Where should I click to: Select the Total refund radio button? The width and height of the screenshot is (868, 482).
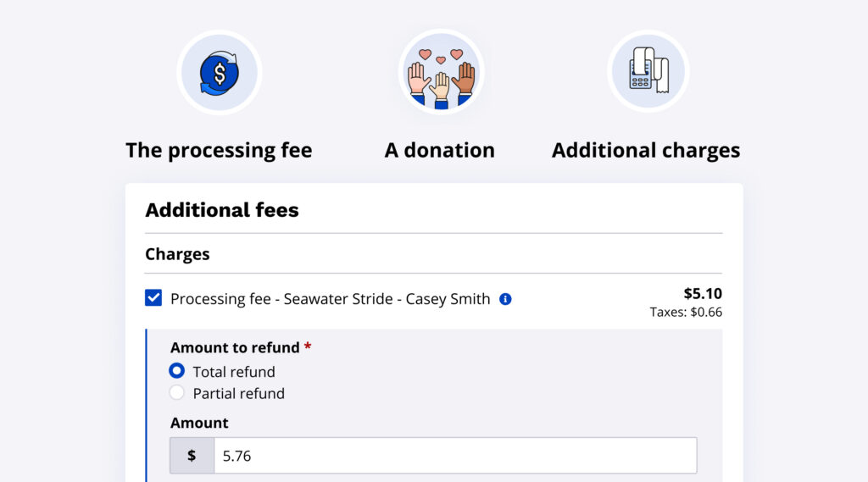pyautogui.click(x=176, y=371)
